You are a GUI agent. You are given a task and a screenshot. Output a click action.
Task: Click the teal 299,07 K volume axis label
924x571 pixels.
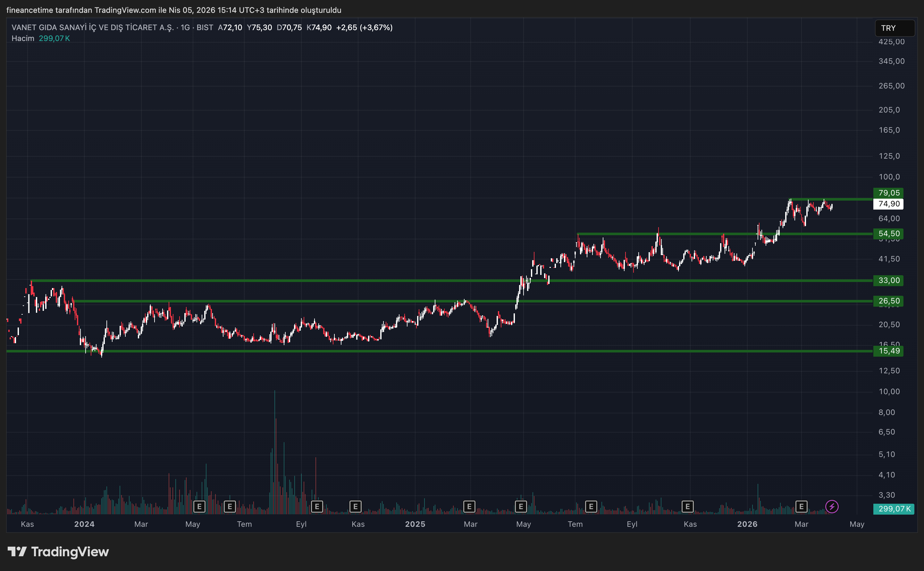click(894, 509)
